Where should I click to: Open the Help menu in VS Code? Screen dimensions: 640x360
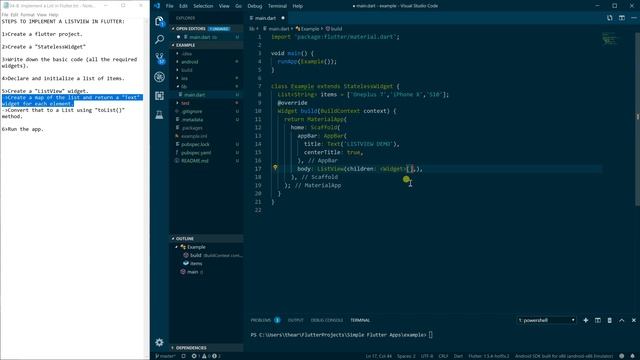coord(298,6)
